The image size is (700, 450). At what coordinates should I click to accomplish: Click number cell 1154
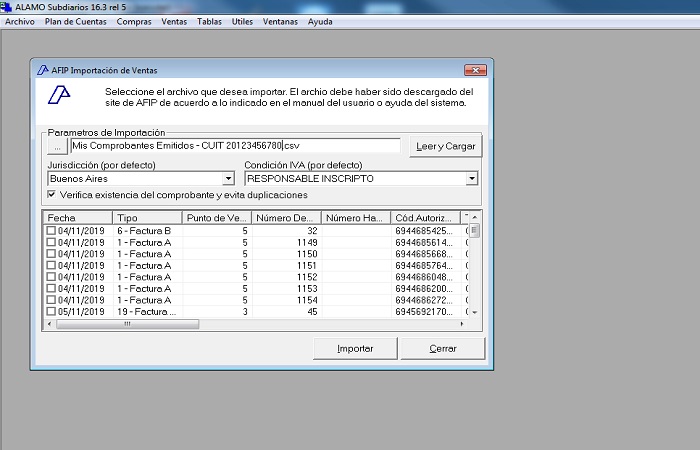click(307, 300)
